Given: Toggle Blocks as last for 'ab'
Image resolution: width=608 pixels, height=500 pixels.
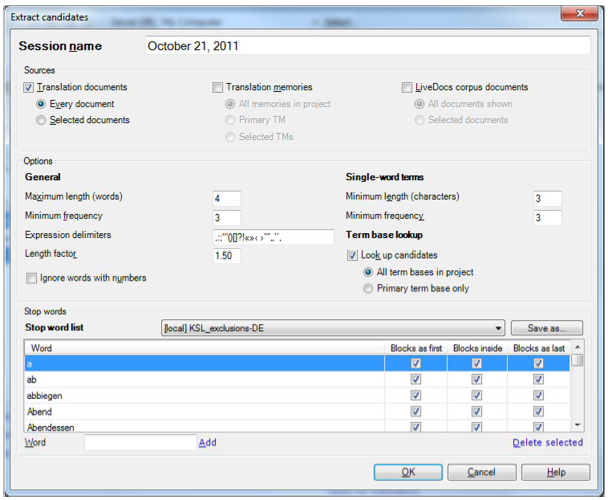Looking at the screenshot, I should click(539, 379).
